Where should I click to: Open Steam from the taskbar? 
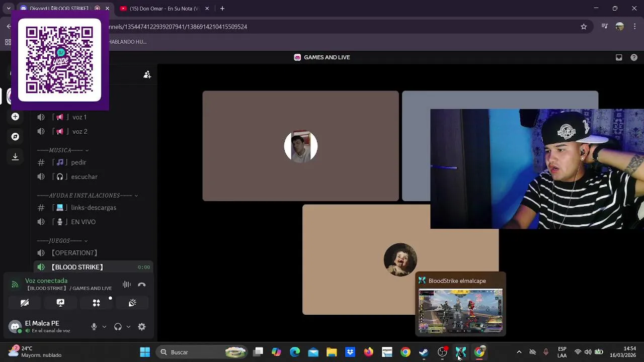pos(424,352)
